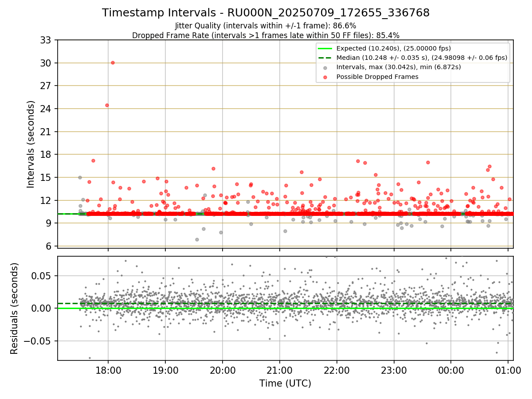The height and width of the screenshot is (399, 532).
Task: Click the x-axis tick label '18:00'
Action: coord(108,370)
